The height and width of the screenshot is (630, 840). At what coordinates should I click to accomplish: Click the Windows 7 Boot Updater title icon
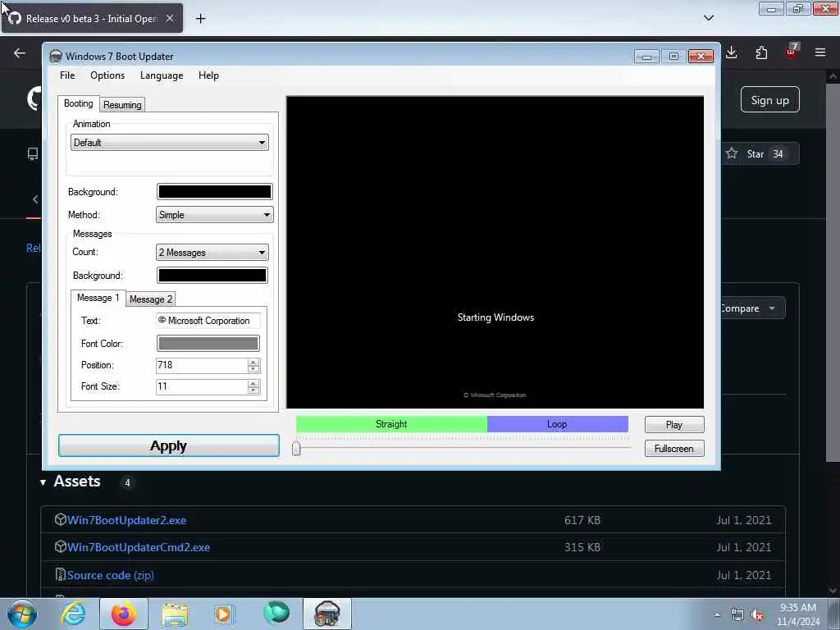(56, 57)
